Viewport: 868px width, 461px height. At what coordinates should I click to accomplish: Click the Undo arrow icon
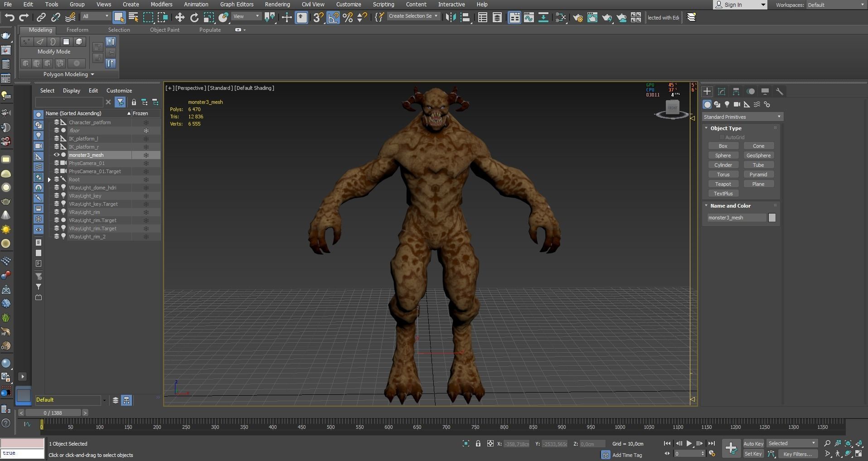click(10, 17)
